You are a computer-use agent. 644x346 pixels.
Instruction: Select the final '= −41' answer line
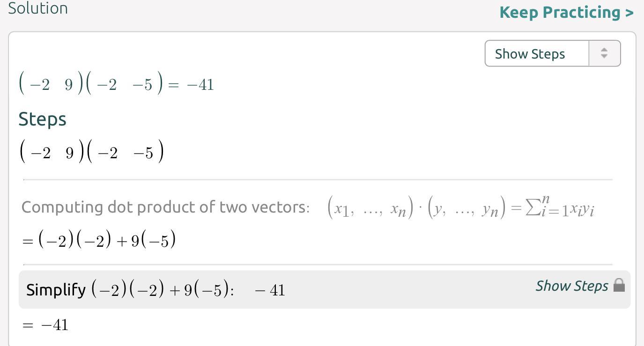pos(45,324)
